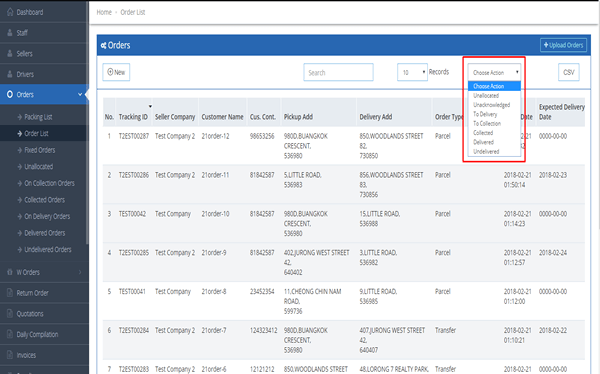
Task: Click tracking ID T2EST00286
Action: (134, 175)
